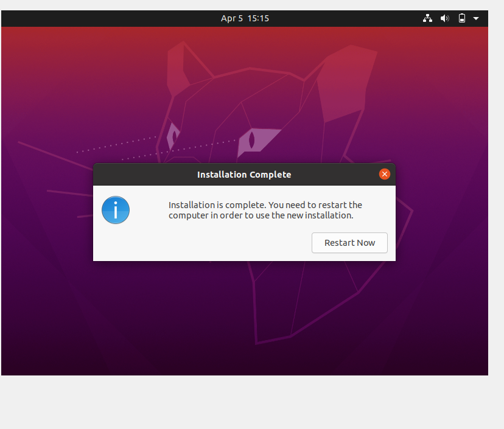This screenshot has height=429, width=504.
Task: Open the wired network status icon
Action: [427, 18]
